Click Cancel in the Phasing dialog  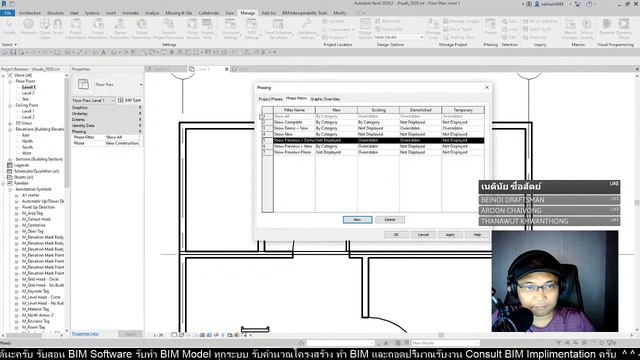(x=423, y=235)
